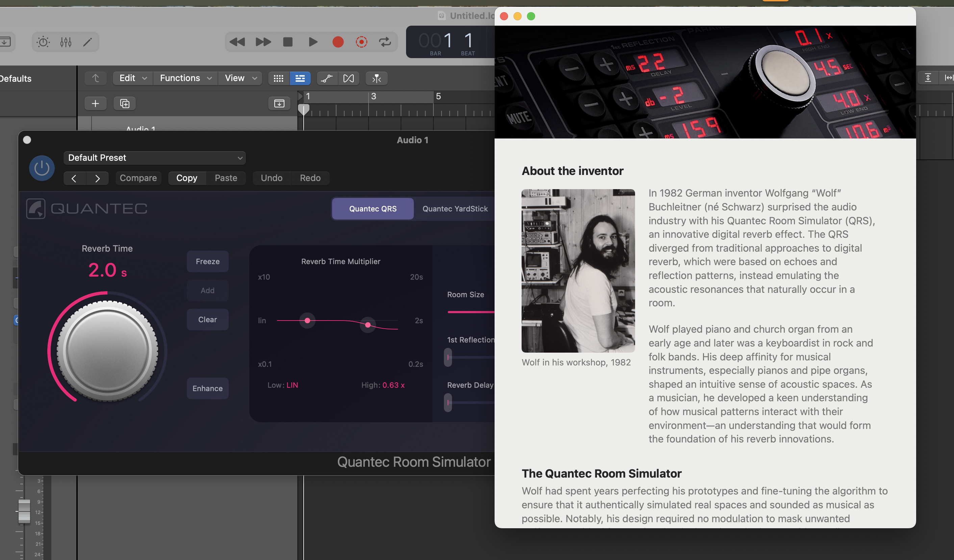Expand the Functions menu
The image size is (954, 560).
185,78
